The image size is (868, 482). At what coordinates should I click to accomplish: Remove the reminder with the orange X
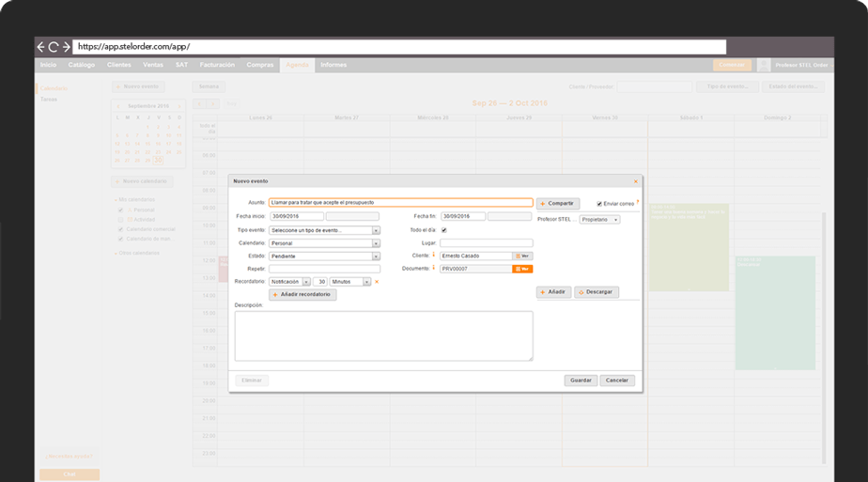377,282
